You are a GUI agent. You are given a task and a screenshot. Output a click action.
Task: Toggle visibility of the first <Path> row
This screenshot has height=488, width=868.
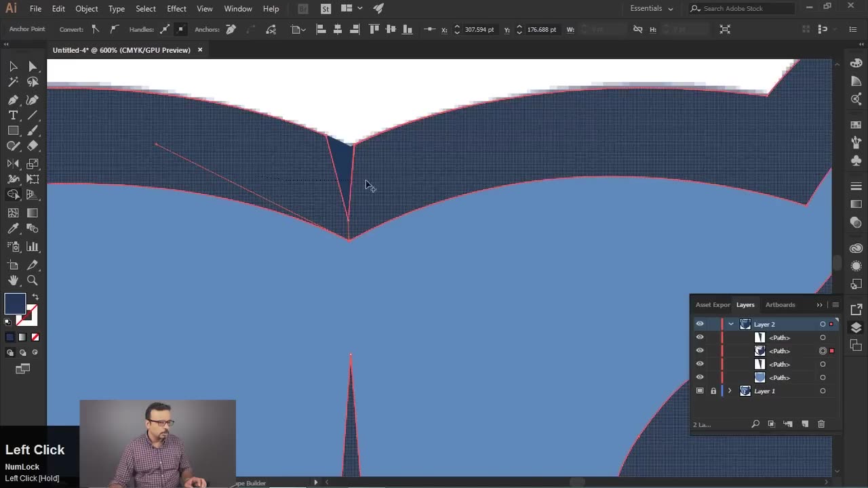[700, 338]
